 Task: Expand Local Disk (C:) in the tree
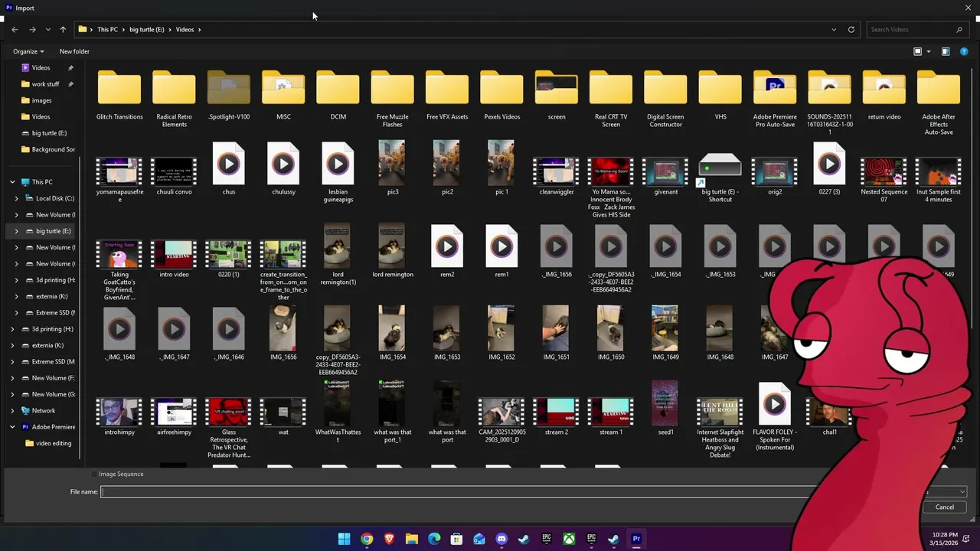17,198
